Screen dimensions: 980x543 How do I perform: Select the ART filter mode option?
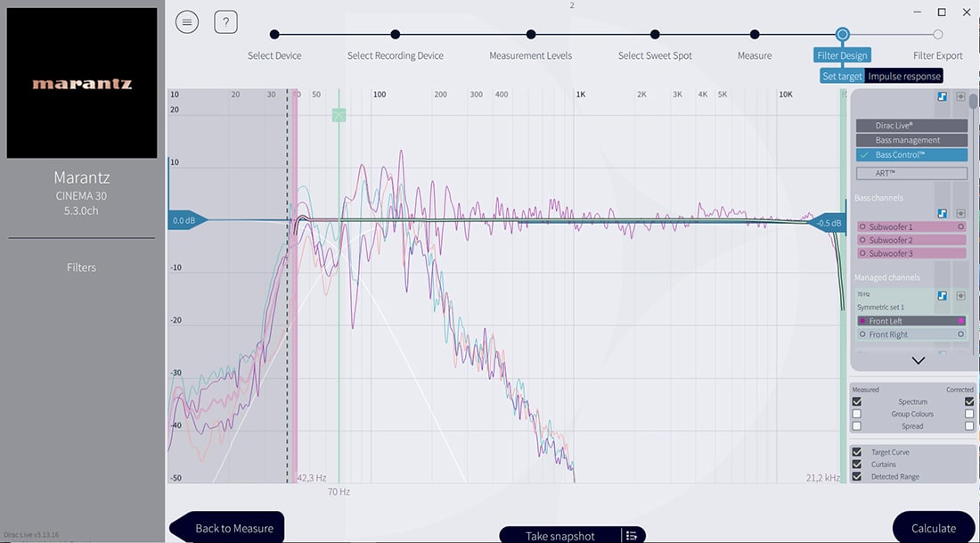[x=911, y=173]
